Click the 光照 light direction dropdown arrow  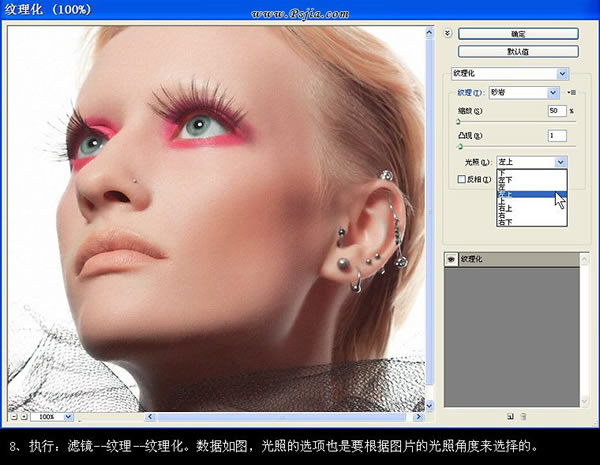(x=560, y=161)
